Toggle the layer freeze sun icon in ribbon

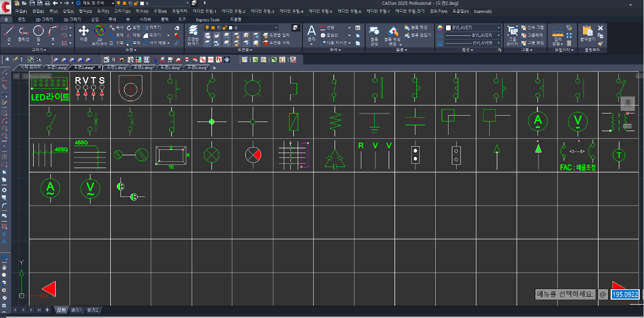point(214,27)
